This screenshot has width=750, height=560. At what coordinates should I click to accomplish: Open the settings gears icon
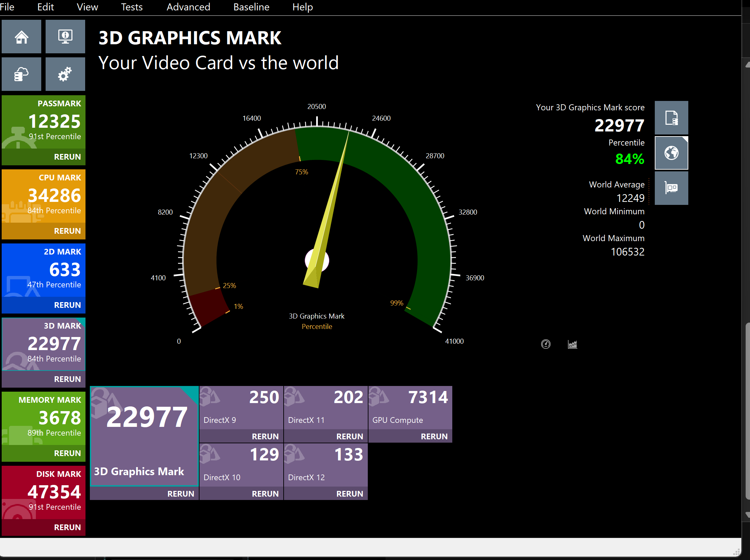65,74
